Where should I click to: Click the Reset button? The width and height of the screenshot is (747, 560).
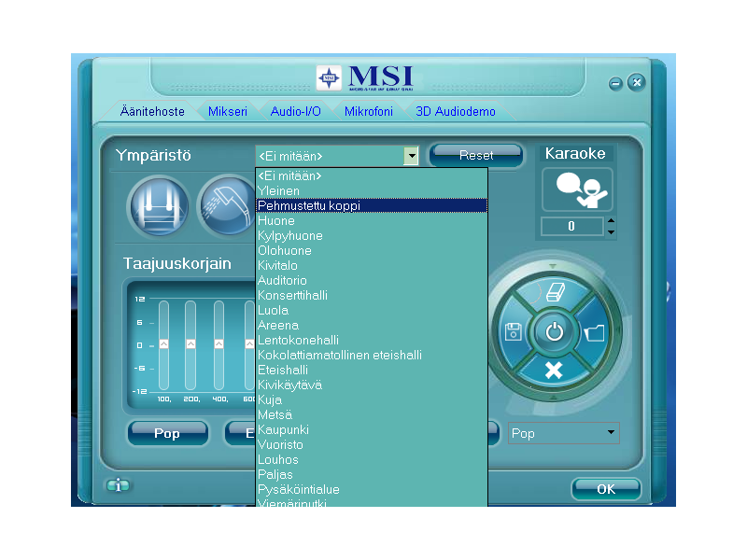tap(476, 156)
